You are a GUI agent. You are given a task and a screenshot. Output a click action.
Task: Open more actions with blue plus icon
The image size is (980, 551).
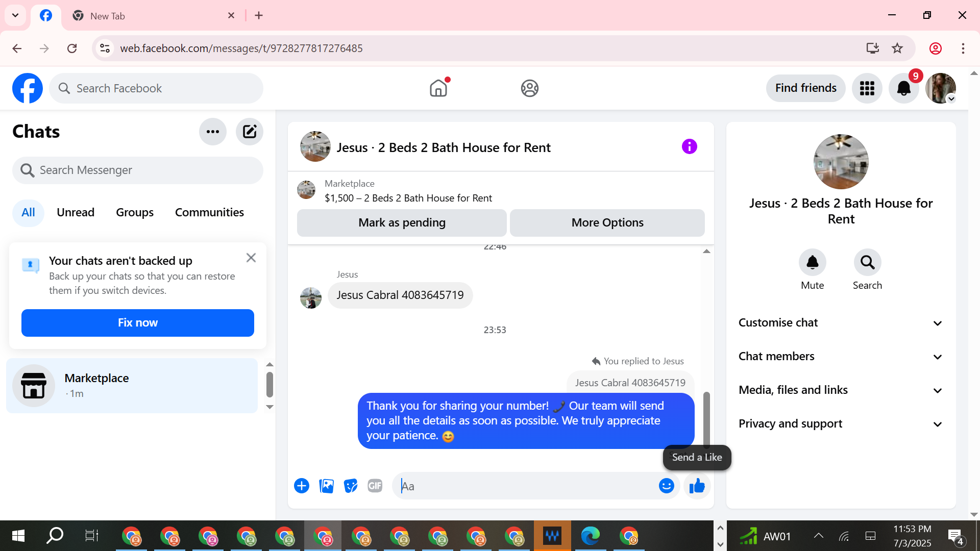coord(302,486)
